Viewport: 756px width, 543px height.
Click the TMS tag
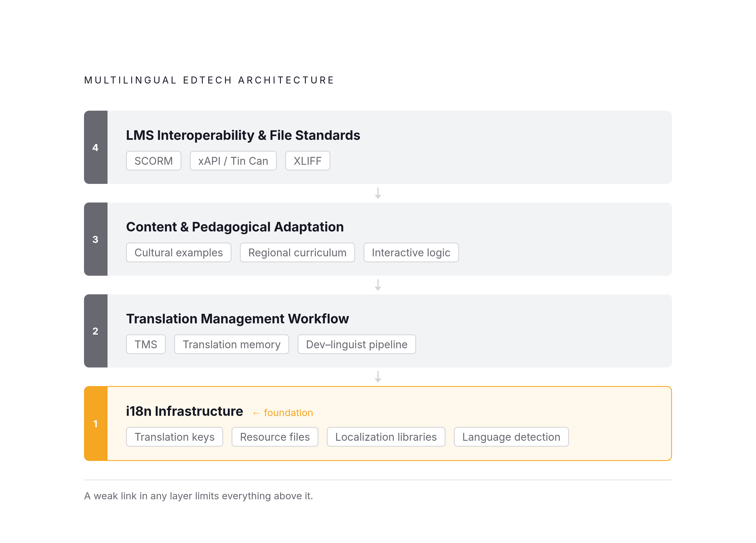tap(146, 344)
